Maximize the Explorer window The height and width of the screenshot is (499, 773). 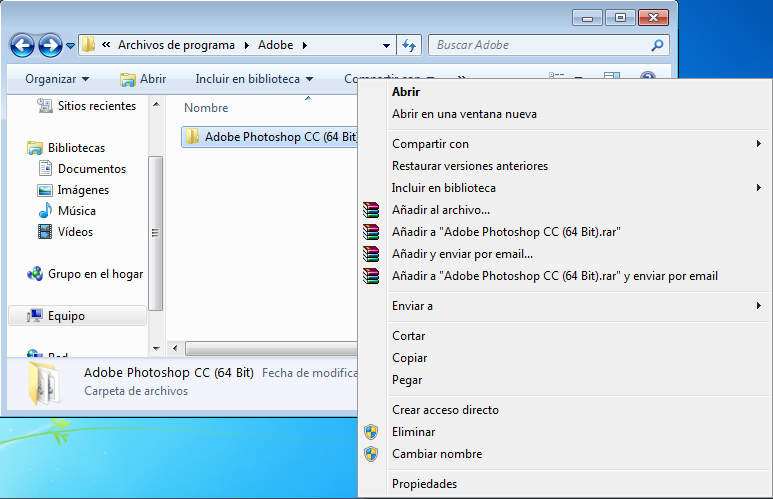click(x=620, y=18)
